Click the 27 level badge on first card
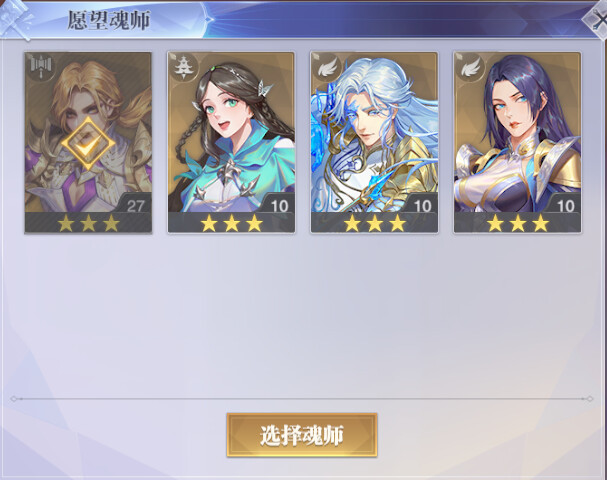This screenshot has height=480, width=607. tap(135, 206)
